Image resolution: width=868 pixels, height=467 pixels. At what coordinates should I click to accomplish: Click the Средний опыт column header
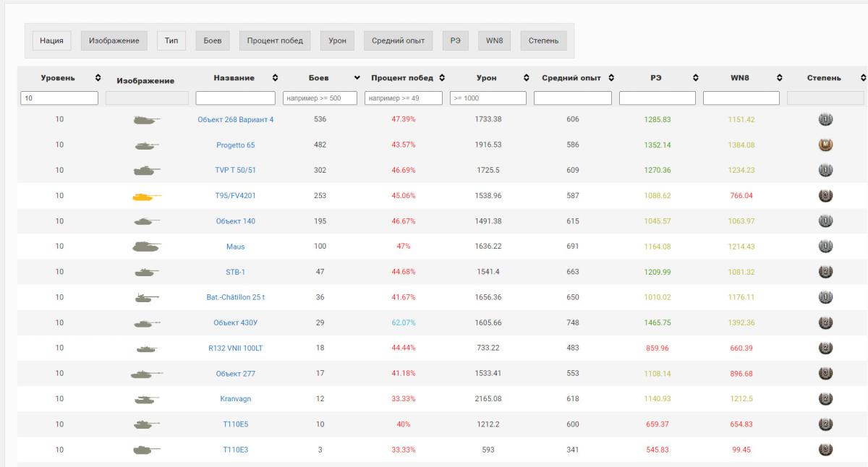coord(573,77)
